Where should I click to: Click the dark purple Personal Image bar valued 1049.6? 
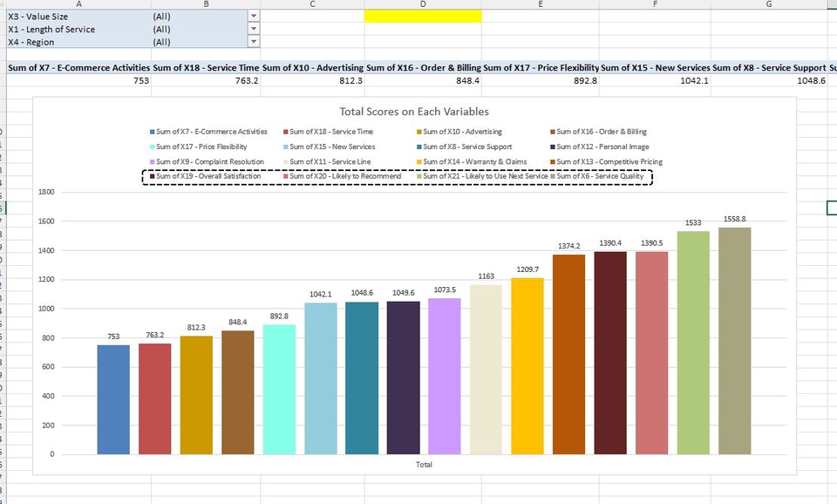click(x=404, y=378)
